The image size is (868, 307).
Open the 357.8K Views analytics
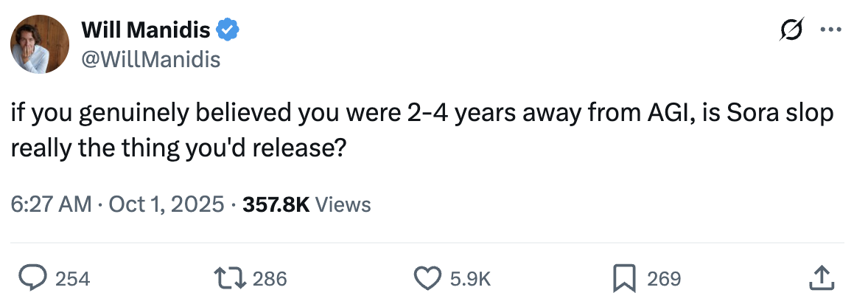(x=304, y=204)
